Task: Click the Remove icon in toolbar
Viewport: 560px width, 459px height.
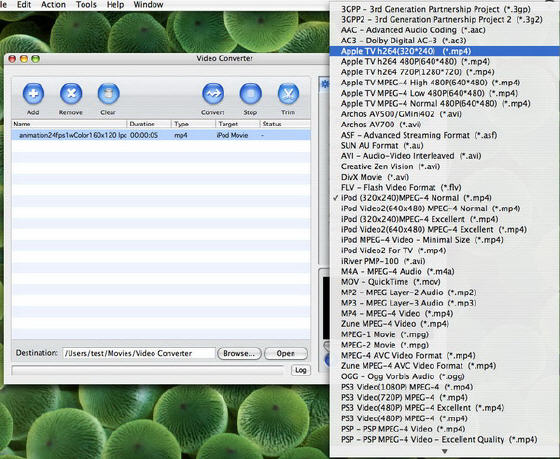Action: (71, 94)
